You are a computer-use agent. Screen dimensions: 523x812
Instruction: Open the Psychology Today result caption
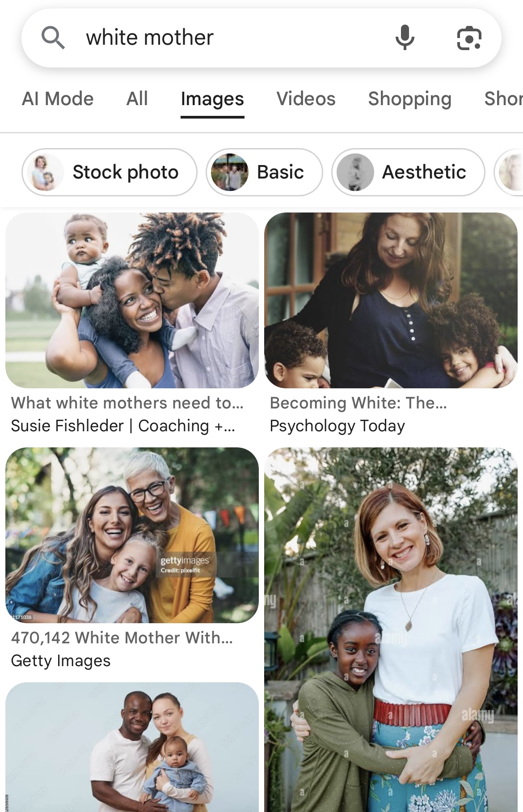tap(337, 426)
